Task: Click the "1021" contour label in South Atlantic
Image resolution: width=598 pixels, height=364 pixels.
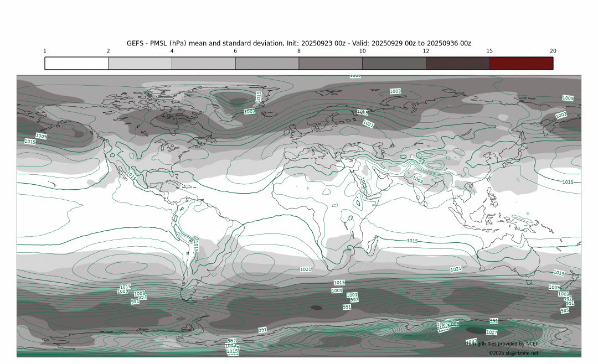Action: tap(306, 269)
